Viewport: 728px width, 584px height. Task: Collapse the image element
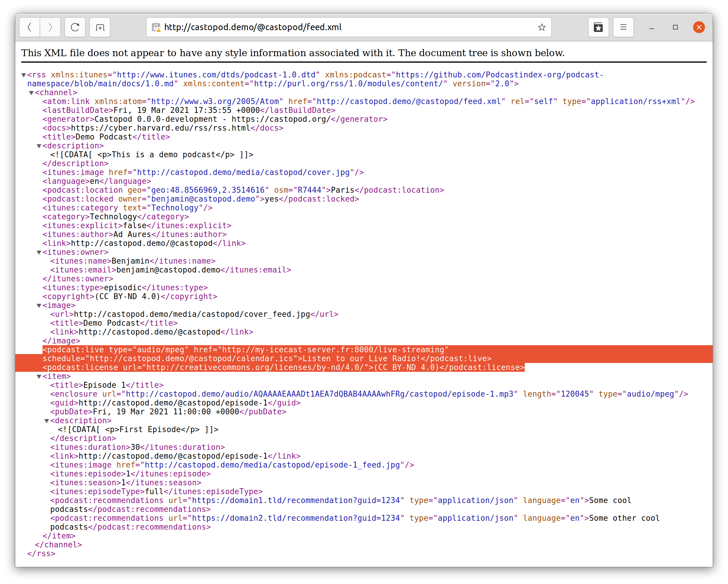coord(39,306)
